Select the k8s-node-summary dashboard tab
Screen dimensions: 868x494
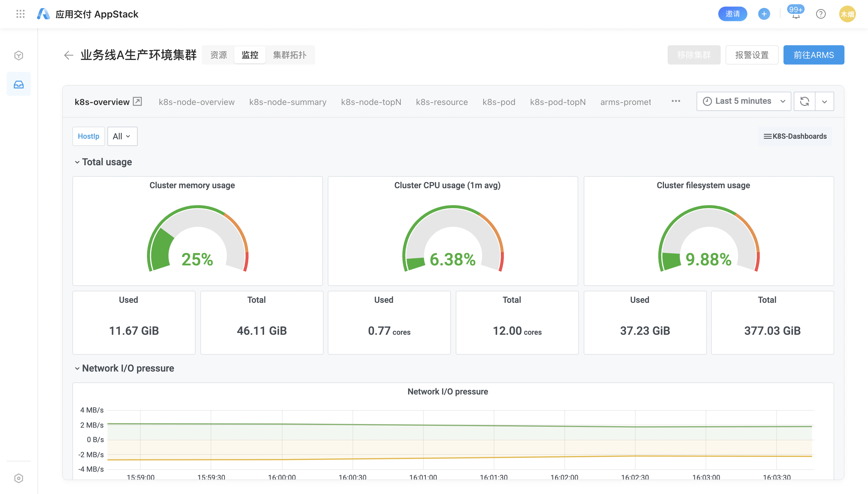click(288, 102)
